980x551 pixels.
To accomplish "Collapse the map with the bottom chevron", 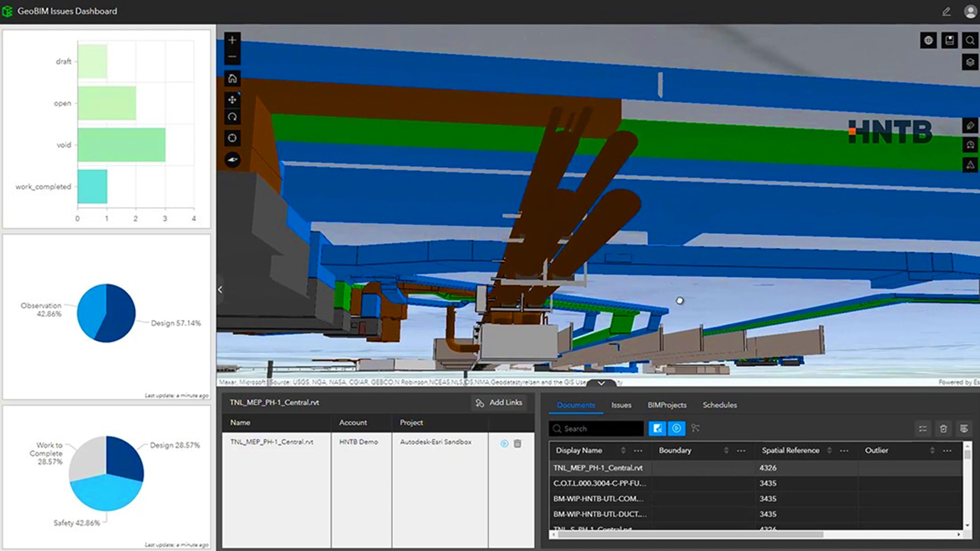I will coord(601,382).
